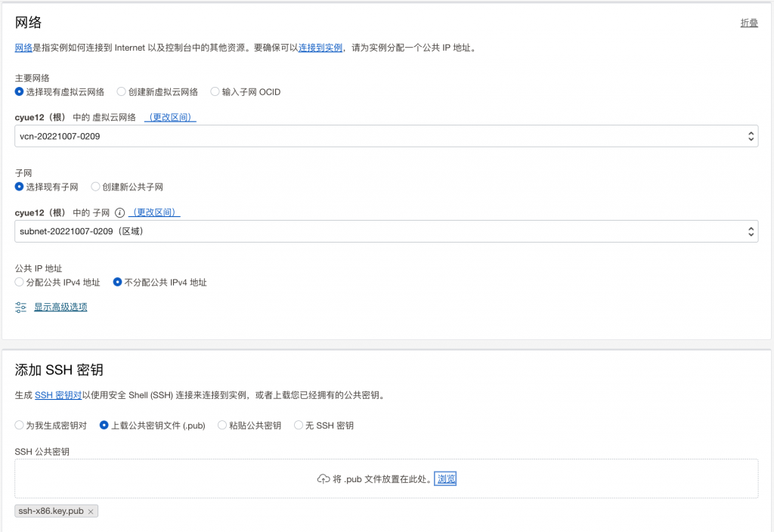Open the SSH 密钥对 help link

(57, 395)
